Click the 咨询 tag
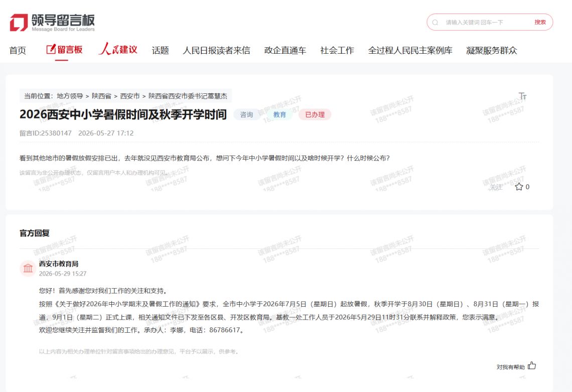The width and height of the screenshot is (572, 392). tap(246, 114)
